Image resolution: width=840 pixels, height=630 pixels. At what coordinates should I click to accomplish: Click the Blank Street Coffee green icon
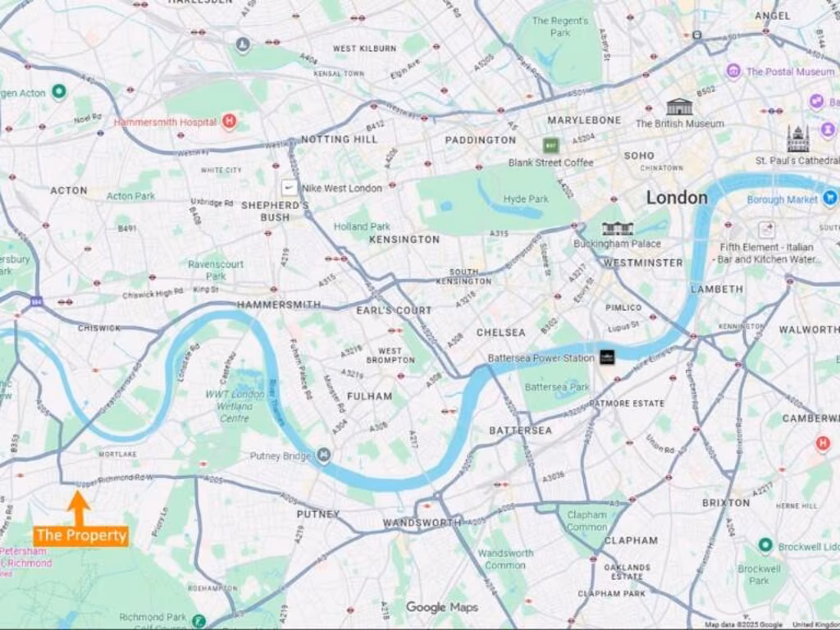pos(550,145)
